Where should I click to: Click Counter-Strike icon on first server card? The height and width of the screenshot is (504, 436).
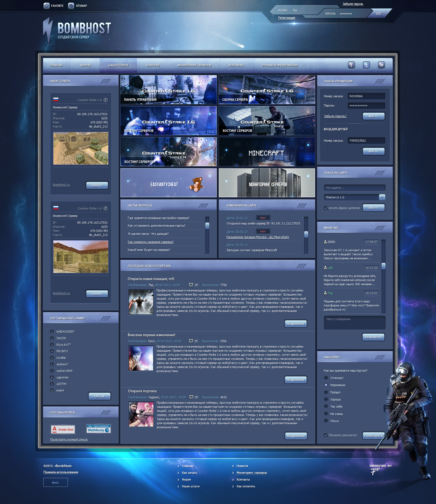tap(106, 100)
